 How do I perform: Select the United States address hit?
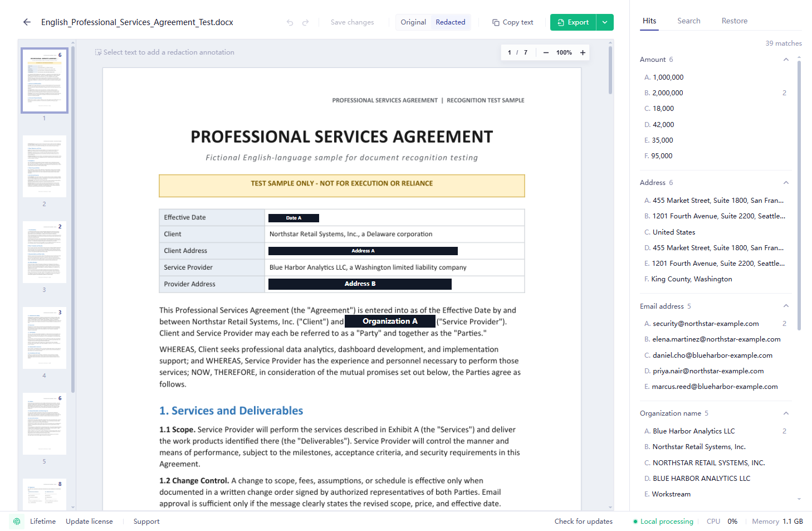click(x=716, y=232)
